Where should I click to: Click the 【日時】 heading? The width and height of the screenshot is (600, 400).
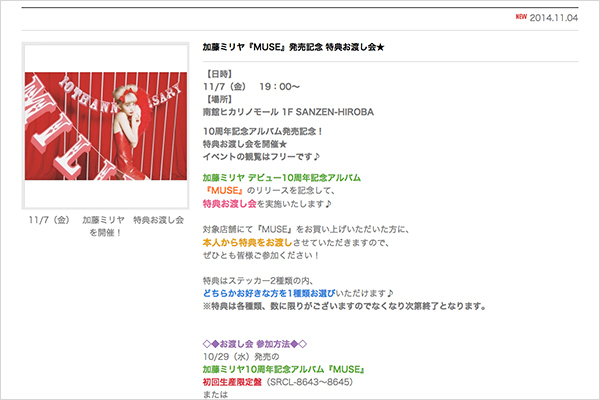tap(220, 74)
